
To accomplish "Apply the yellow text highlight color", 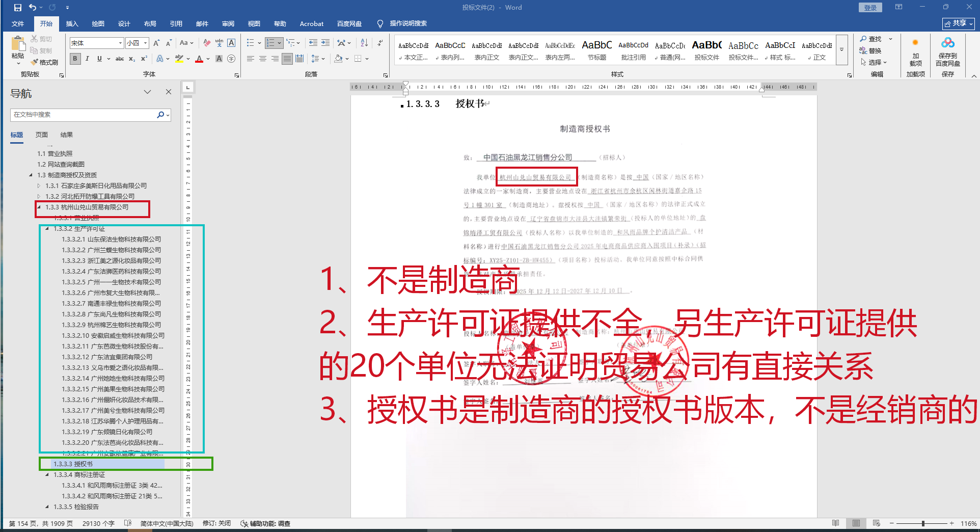I will click(x=179, y=59).
